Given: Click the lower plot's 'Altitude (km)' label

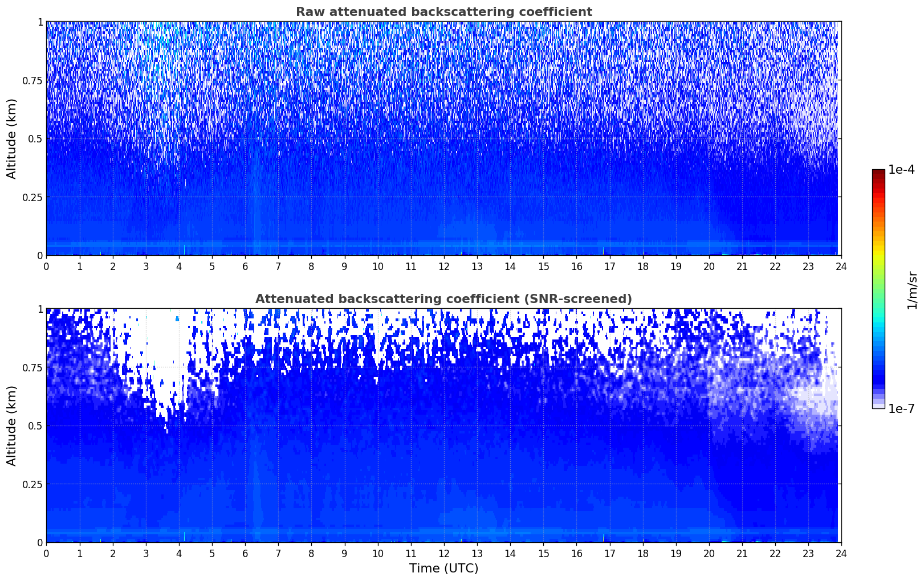Looking at the screenshot, I should pos(12,425).
